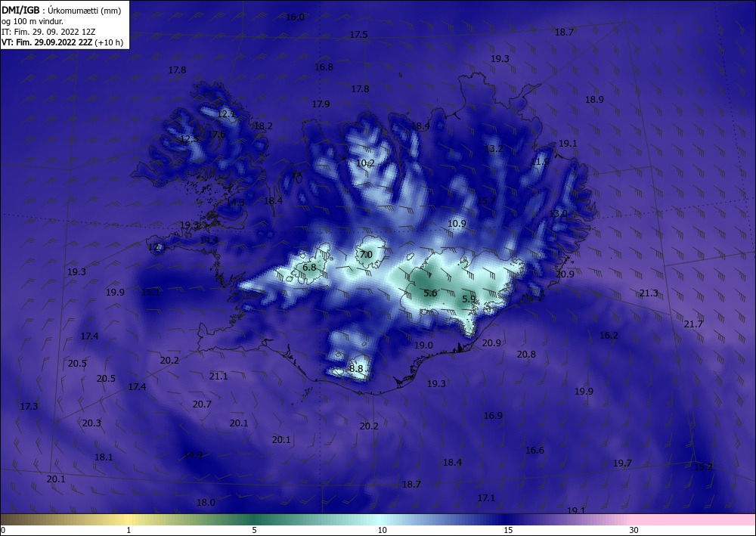
Task: Select the 14.9 value label
Action: (194, 455)
